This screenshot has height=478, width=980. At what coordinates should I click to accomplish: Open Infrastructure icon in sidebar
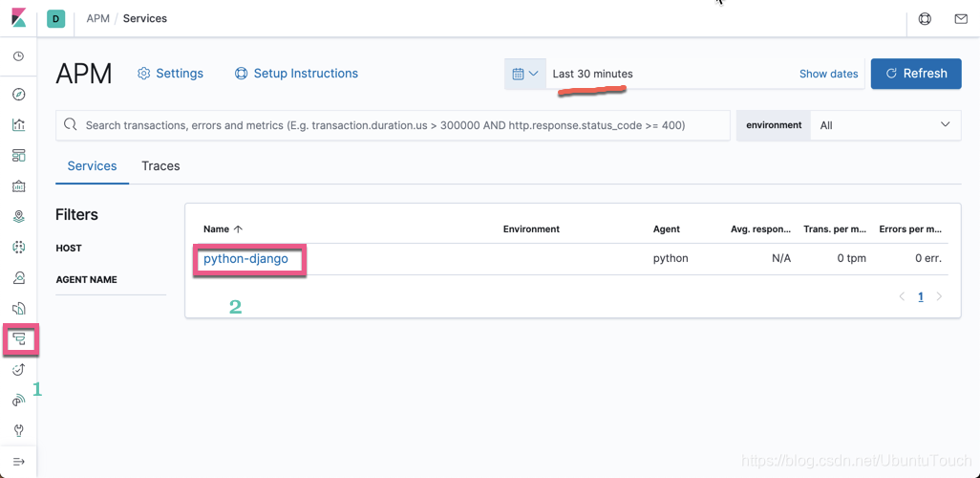pos(19,278)
